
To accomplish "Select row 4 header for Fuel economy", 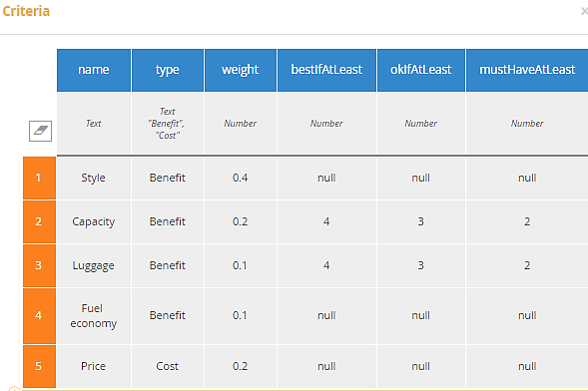I will coord(39,316).
